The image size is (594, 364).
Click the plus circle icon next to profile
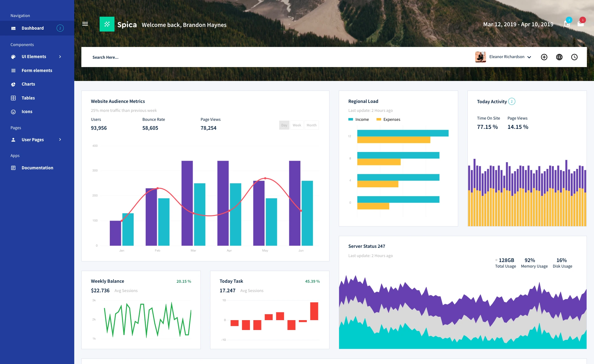tap(544, 57)
